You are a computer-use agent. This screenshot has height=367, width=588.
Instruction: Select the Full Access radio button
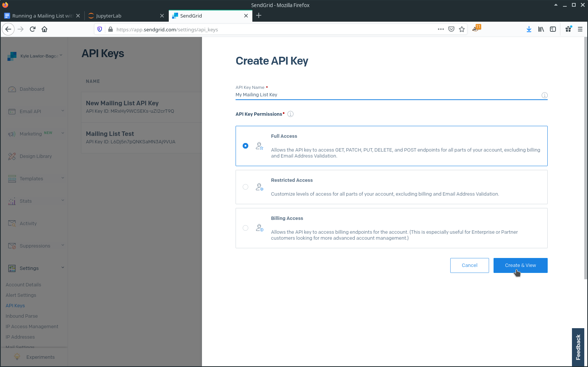click(245, 146)
